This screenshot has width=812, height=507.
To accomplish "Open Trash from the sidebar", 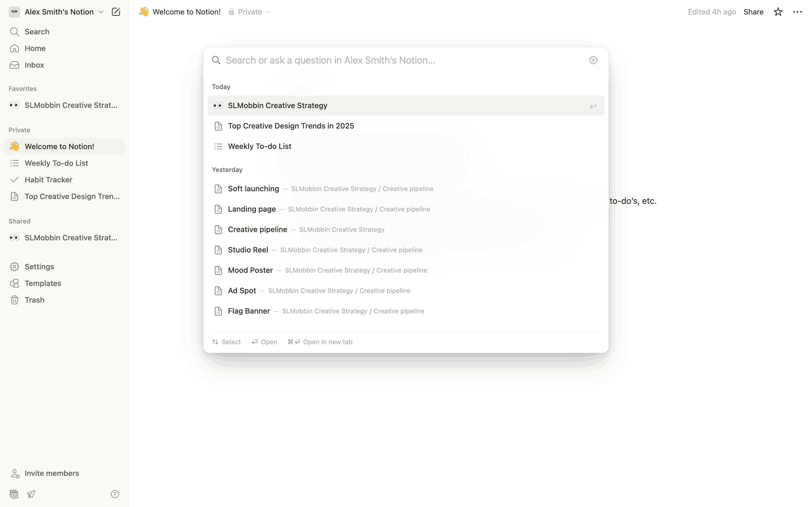I will pyautogui.click(x=34, y=300).
